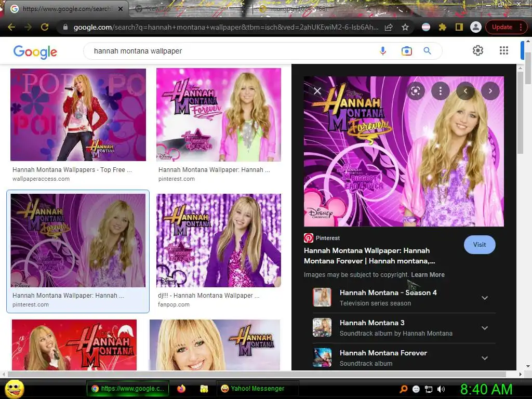The height and width of the screenshot is (399, 532).
Task: Reload the page with the refresh icon
Action: (x=45, y=27)
